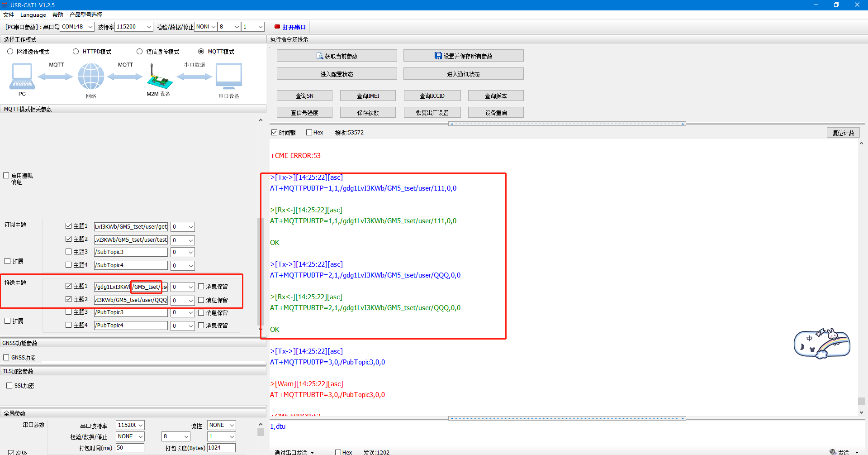Enable the GNSS function checkbox
The height and width of the screenshot is (455, 868).
click(x=6, y=358)
